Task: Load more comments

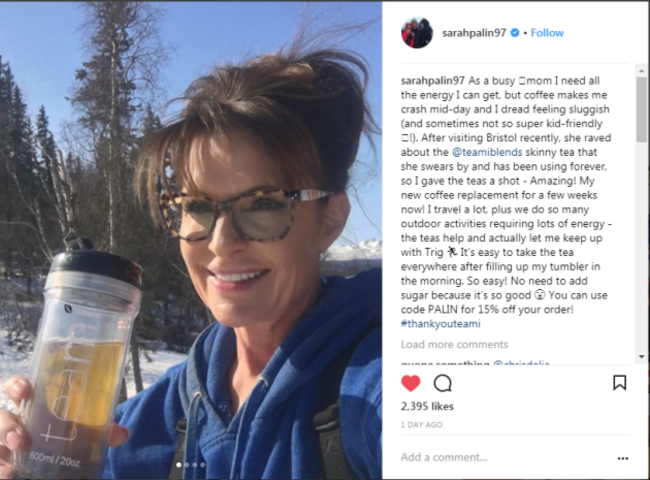Action: (x=454, y=344)
